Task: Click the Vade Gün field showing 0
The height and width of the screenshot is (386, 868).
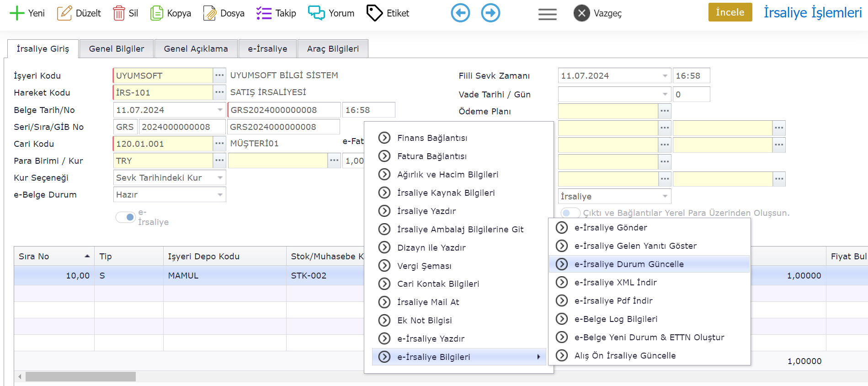Action: [x=691, y=94]
